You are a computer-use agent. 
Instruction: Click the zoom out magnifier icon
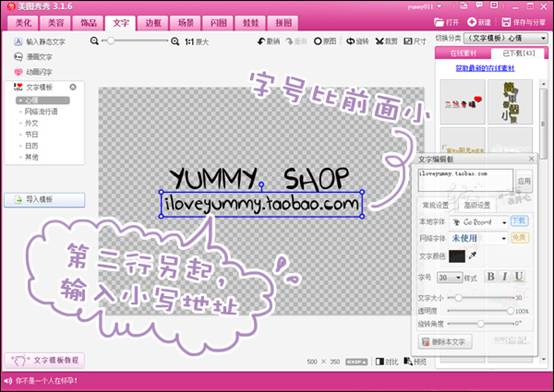click(x=94, y=41)
